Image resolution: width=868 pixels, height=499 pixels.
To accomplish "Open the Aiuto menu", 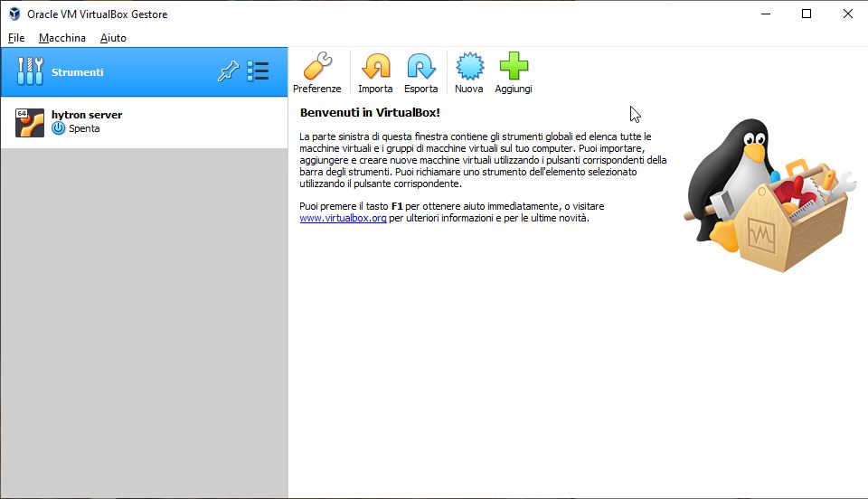I will click(x=113, y=38).
